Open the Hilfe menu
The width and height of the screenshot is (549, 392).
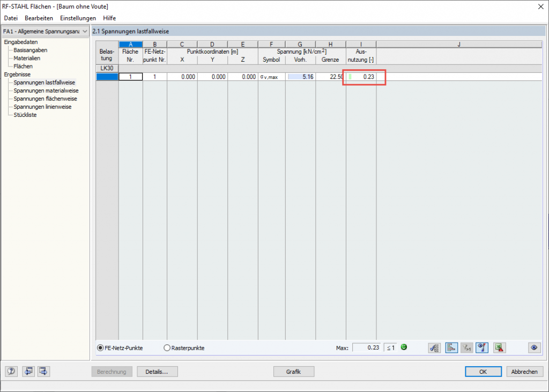click(109, 18)
